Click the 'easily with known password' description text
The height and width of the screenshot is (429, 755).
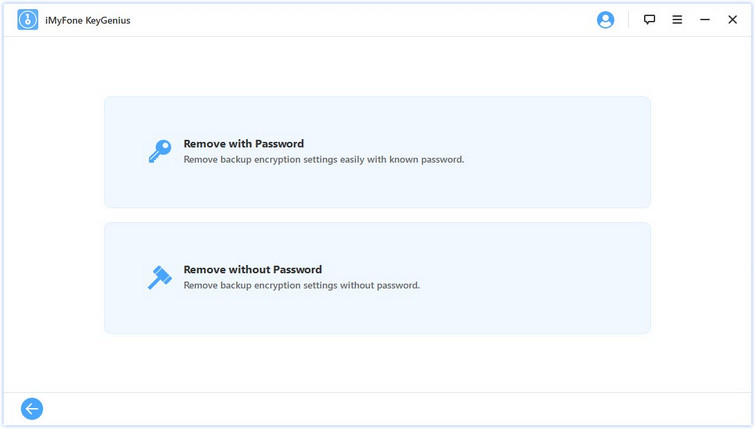(402, 159)
